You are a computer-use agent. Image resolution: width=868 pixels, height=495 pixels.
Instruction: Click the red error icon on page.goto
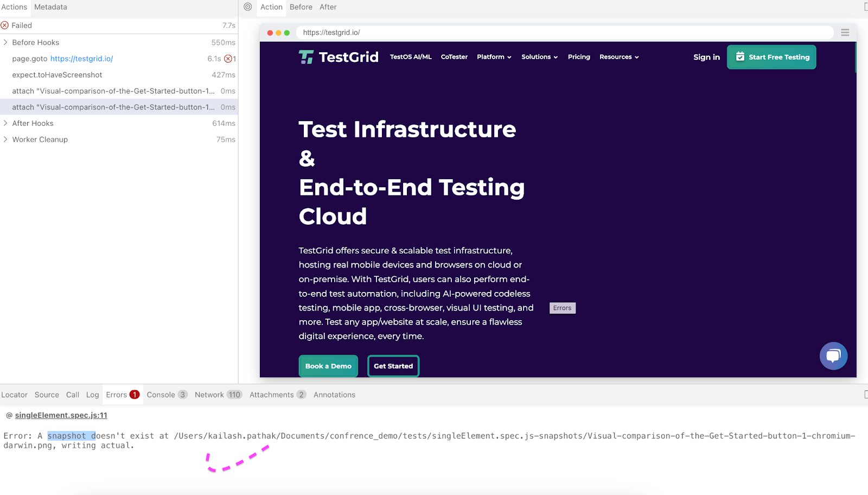point(228,59)
